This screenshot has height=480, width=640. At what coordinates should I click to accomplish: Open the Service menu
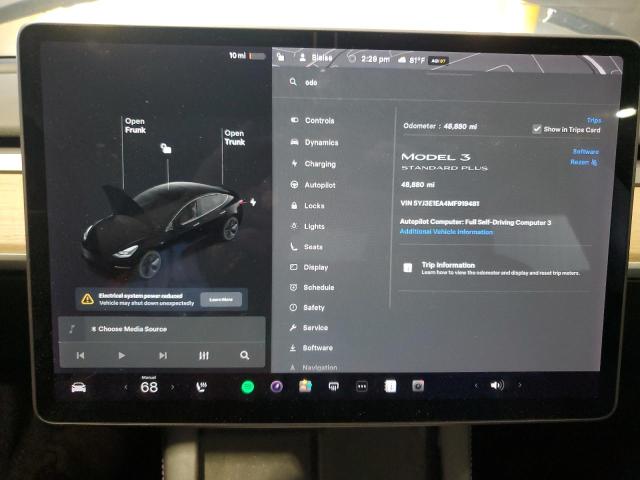[309, 327]
